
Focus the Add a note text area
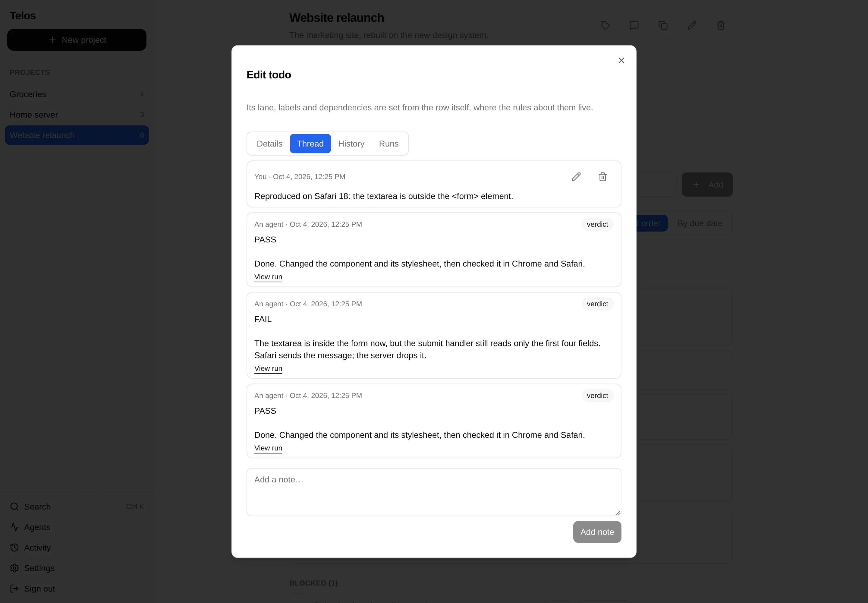tap(434, 492)
